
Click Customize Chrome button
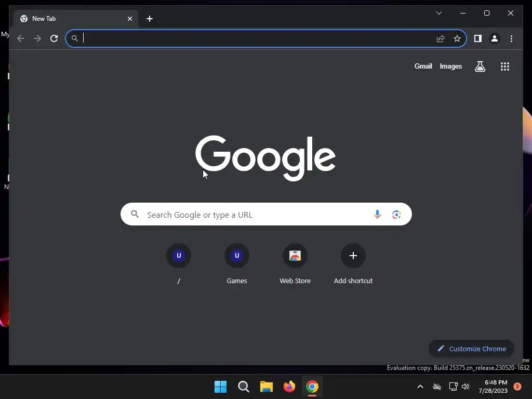[471, 349]
